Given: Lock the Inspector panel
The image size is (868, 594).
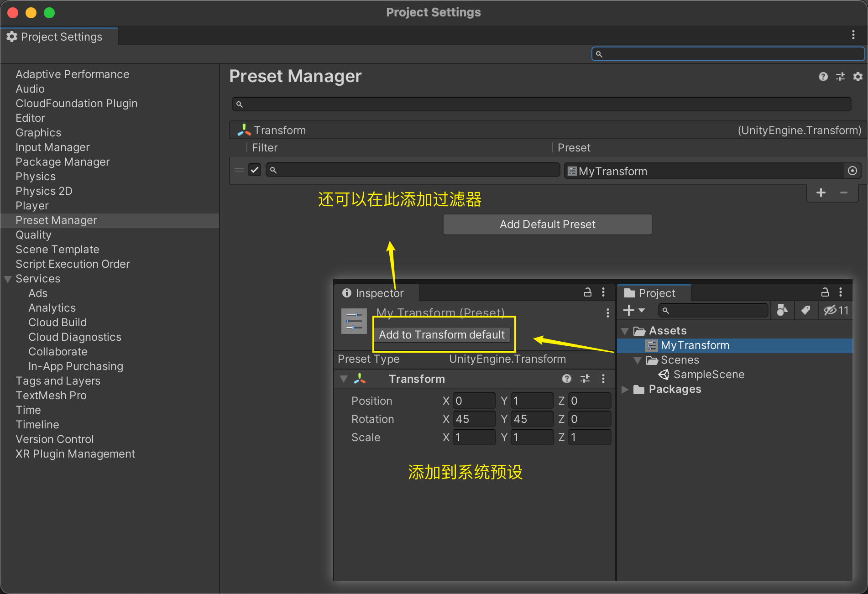Looking at the screenshot, I should [x=588, y=292].
